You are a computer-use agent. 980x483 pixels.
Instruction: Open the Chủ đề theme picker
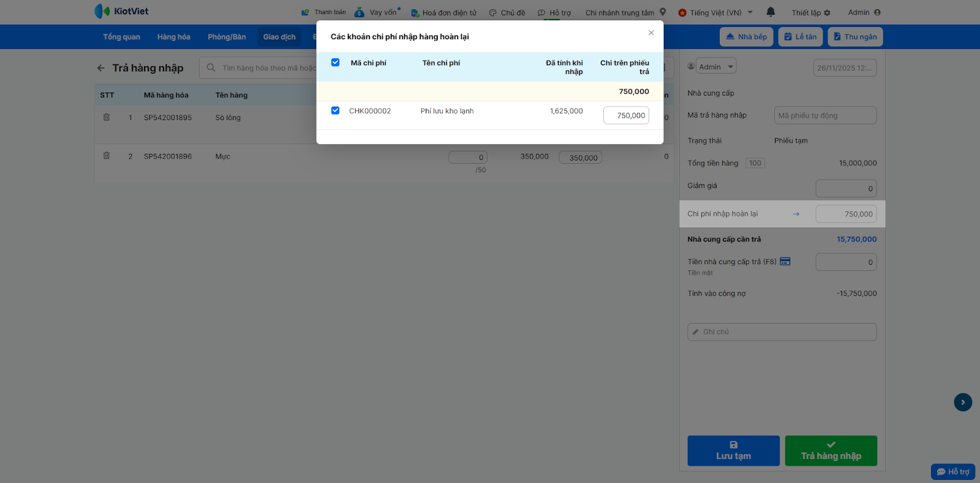coord(507,13)
